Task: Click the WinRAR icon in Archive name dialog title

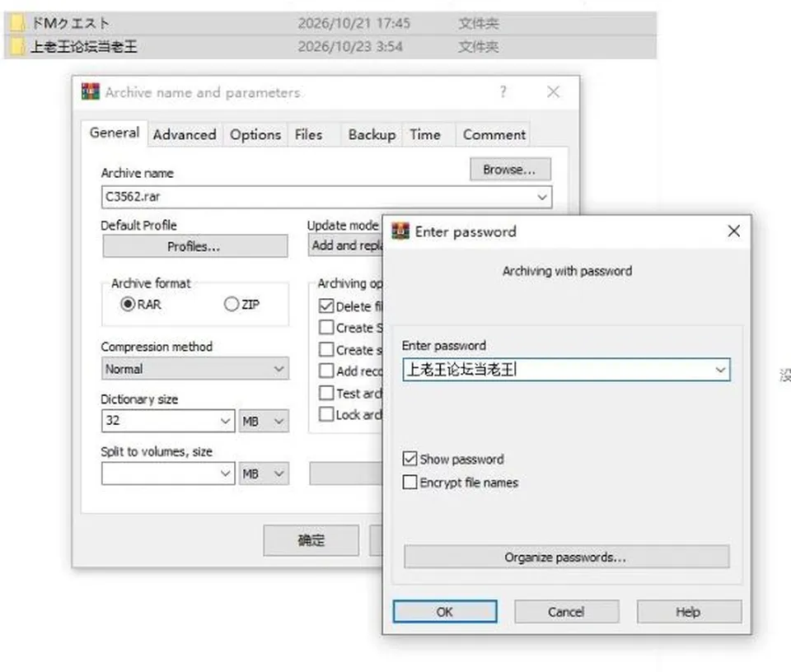Action: pos(91,91)
